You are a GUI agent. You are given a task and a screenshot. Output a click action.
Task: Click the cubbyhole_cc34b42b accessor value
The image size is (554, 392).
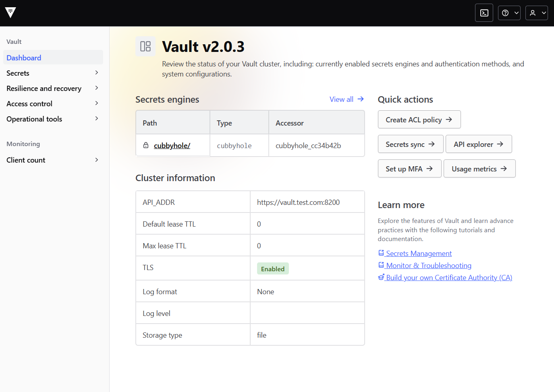tap(308, 146)
